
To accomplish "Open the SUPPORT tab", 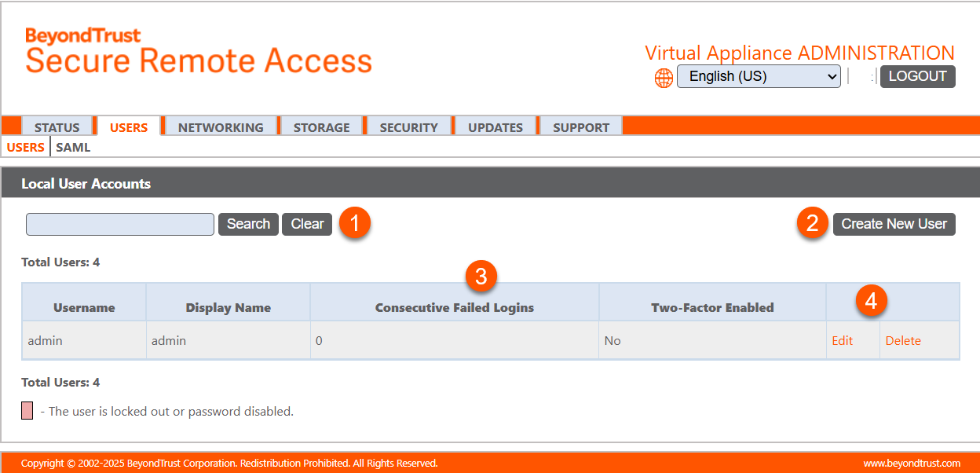I will click(581, 127).
